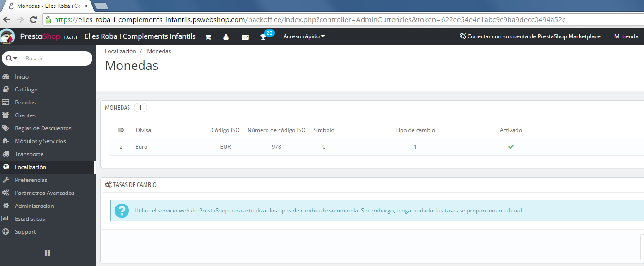
Task: Click the Localización globe icon
Action: point(6,167)
